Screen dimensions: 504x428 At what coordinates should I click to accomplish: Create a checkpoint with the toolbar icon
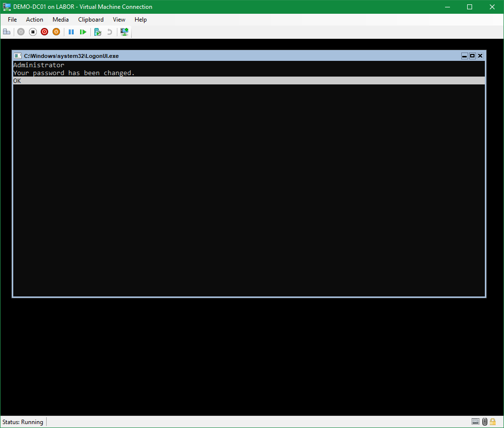98,32
